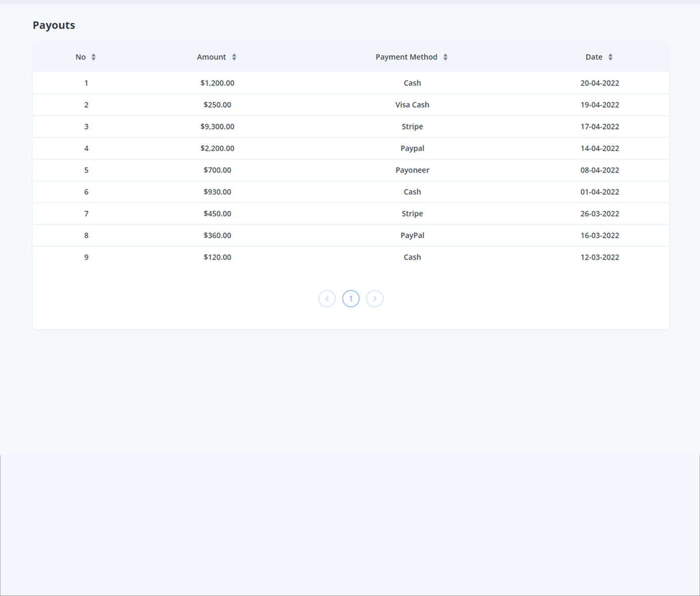Select page 1 in the pagination circle
Viewport: 700px width, 596px height.
click(351, 298)
